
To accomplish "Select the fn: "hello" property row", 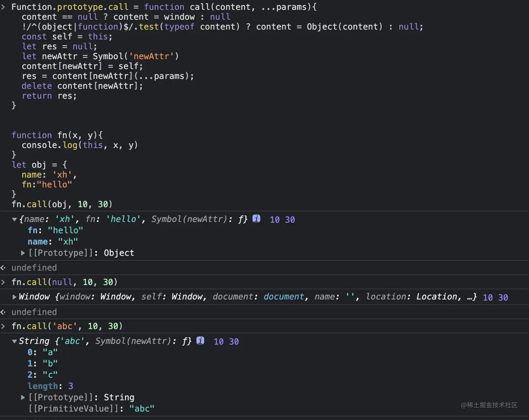I will click(55, 230).
